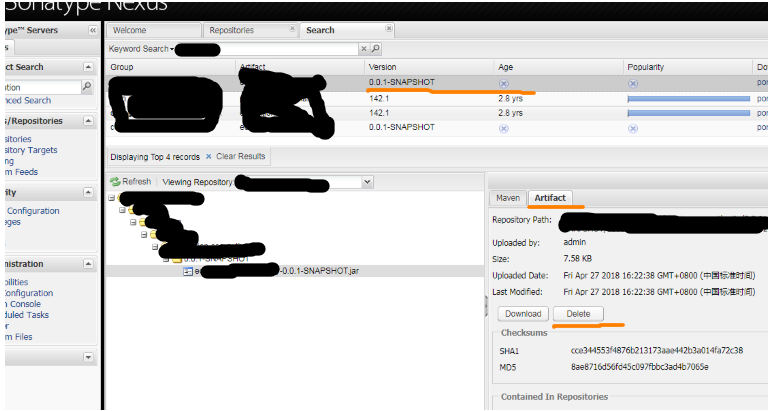Click Popularity icon in first 0.0.1-SNAPSHOT row

tap(633, 84)
